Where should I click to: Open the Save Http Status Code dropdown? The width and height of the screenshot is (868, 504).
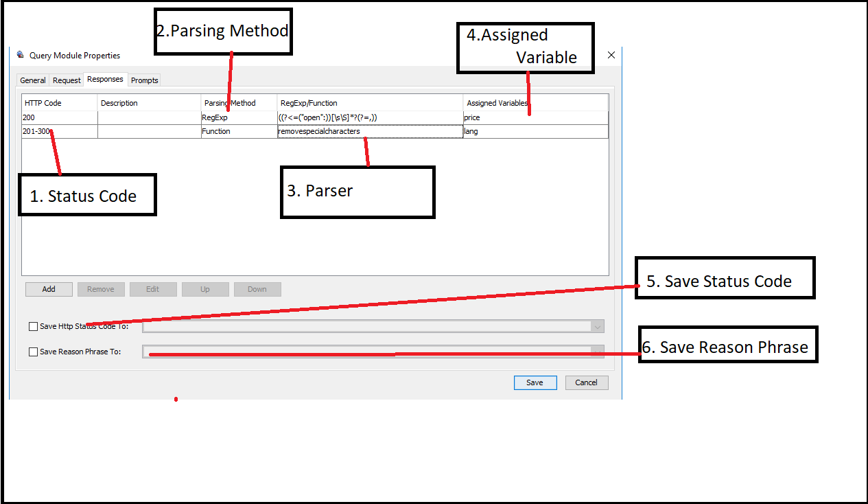point(597,326)
